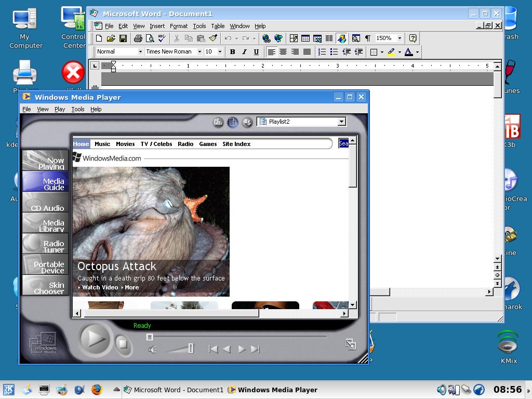Mute the Media Player sound

click(152, 349)
